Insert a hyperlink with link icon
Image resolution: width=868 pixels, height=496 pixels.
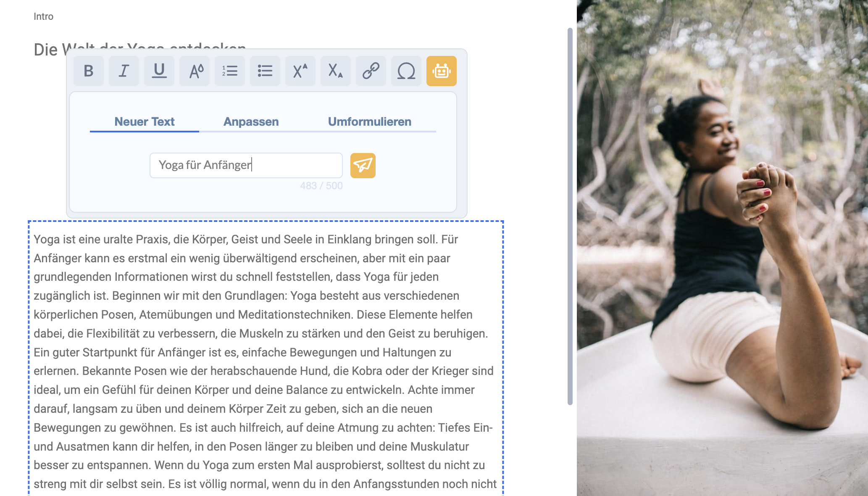coord(371,71)
